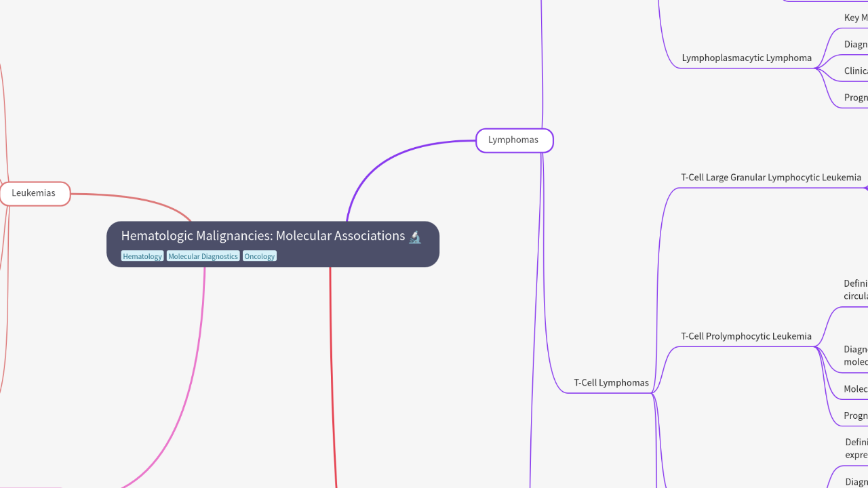Viewport: 868px width, 488px height.
Task: Select the T-Cell Lymphomas node
Action: pos(611,383)
